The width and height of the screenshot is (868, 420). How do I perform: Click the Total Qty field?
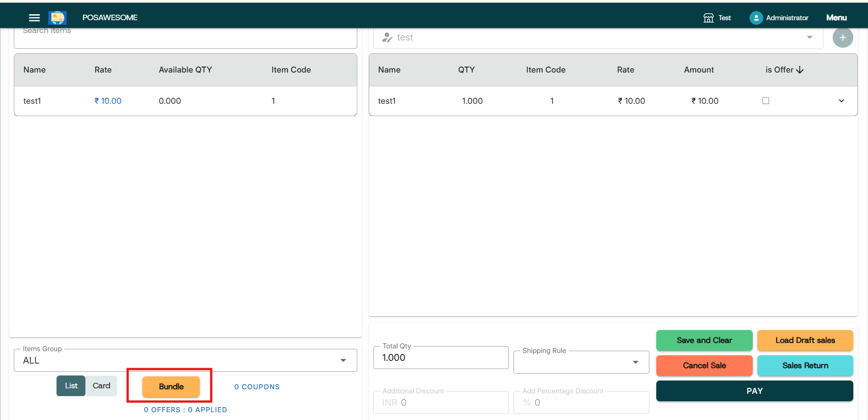coord(441,358)
